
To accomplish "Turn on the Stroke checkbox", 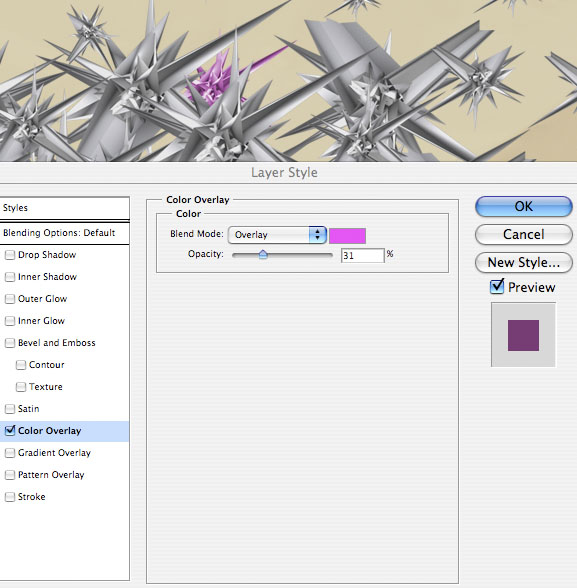I will click(10, 497).
